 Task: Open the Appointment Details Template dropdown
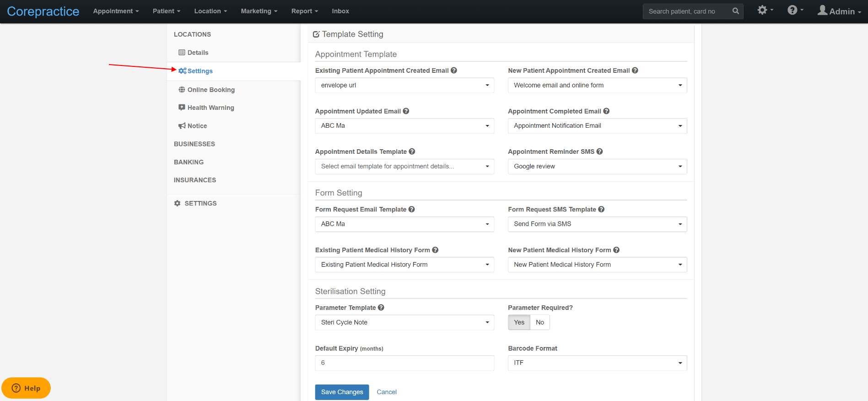(404, 167)
